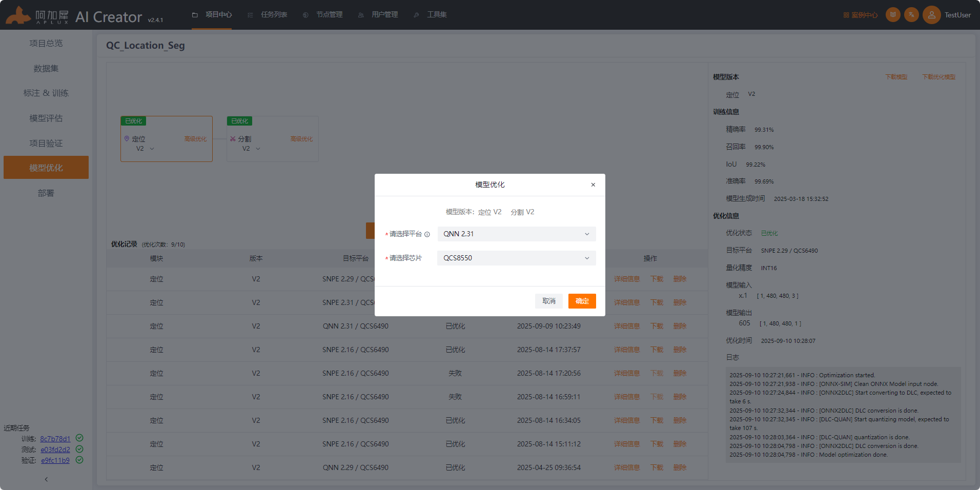Select 部署 in the sidebar

(46, 193)
